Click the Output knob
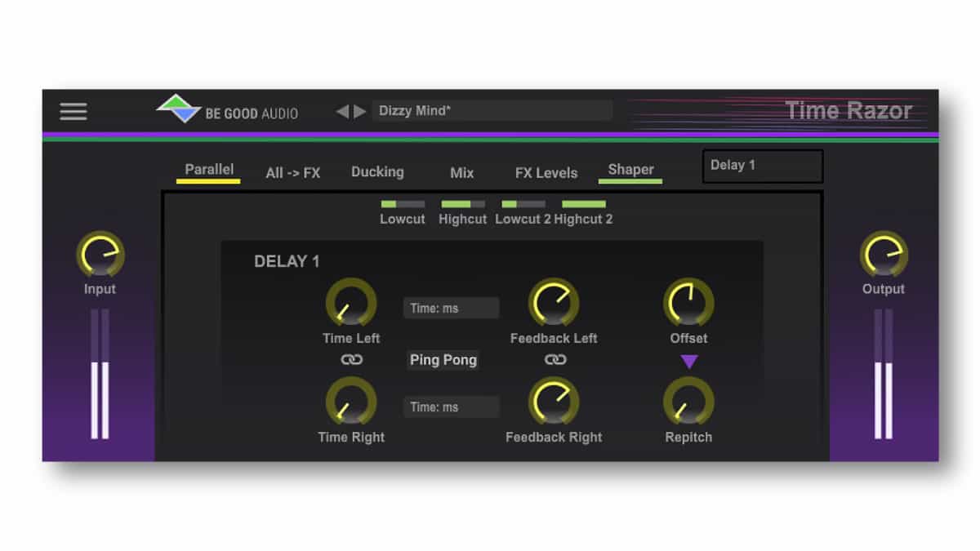 pyautogui.click(x=884, y=254)
